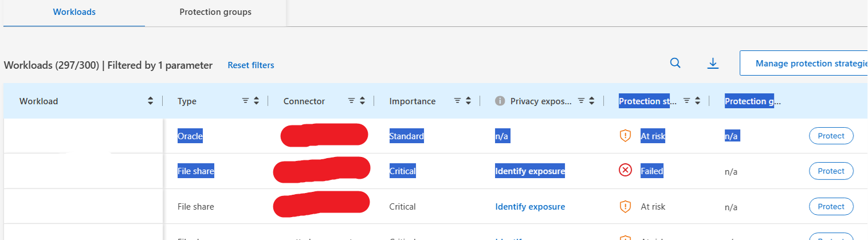Click the Reset filters link
Viewport: 868px width, 240px height.
[x=251, y=65]
